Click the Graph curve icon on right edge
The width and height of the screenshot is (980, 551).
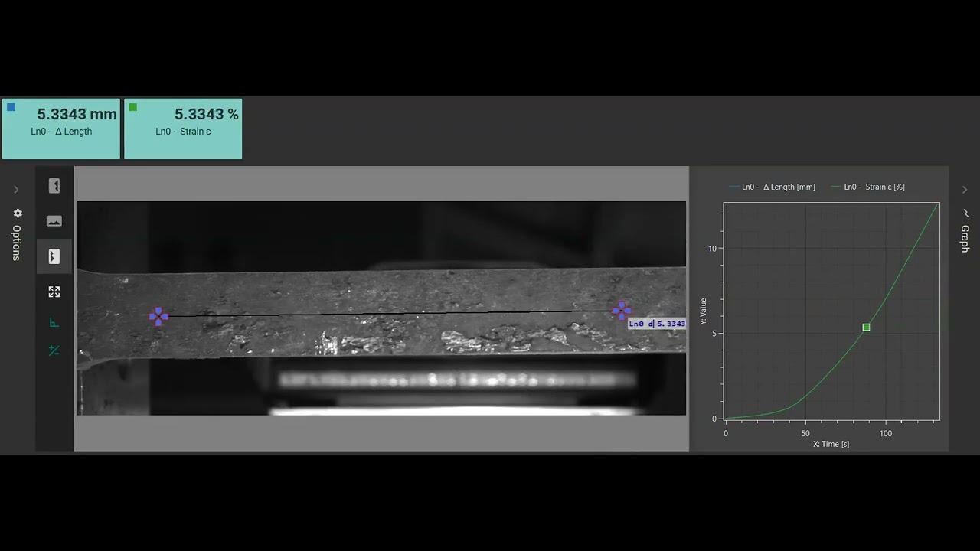click(x=965, y=214)
